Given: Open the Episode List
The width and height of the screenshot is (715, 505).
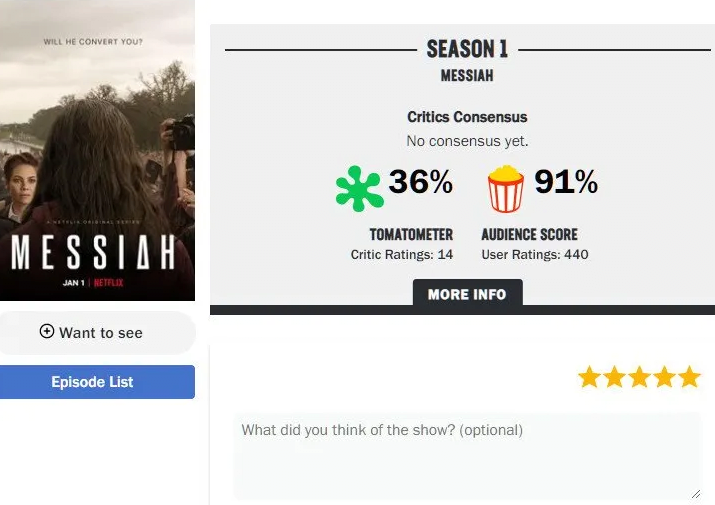Looking at the screenshot, I should coord(97,382).
